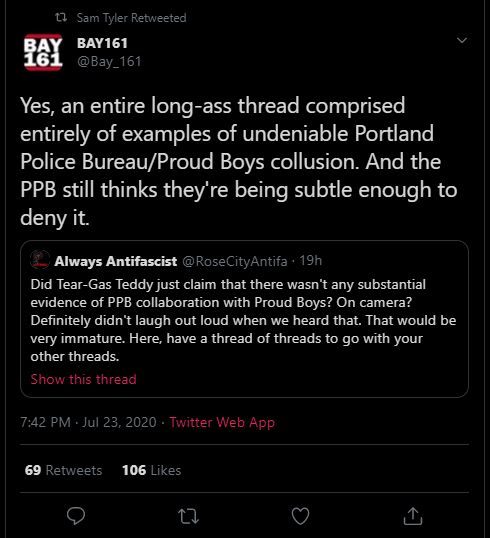Like the tweet with the heart icon
This screenshot has width=490, height=538.
click(x=300, y=516)
